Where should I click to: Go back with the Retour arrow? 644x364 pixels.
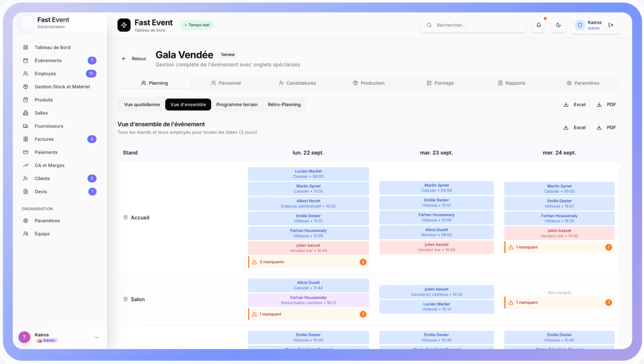(x=124, y=59)
